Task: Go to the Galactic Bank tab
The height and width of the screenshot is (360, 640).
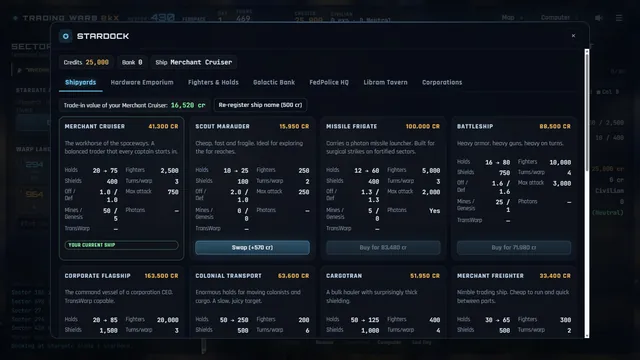Action: click(x=274, y=82)
